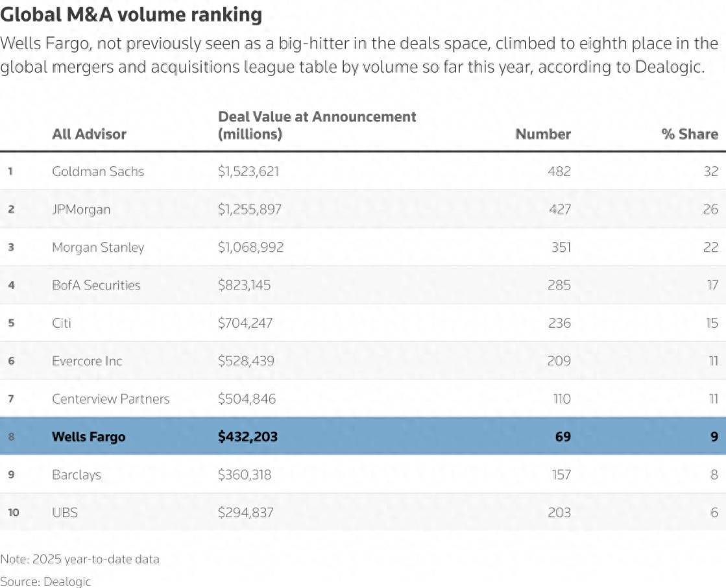726x588 pixels.
Task: Click the 'Deal Value at Announcement' column header
Action: point(317,125)
